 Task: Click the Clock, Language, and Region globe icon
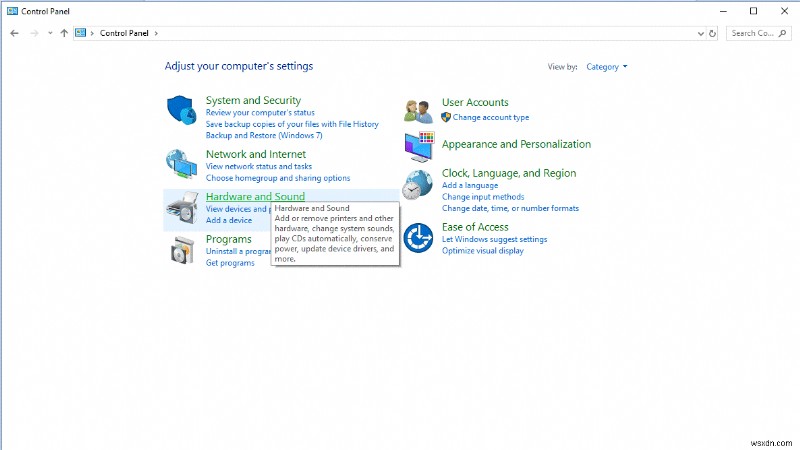(x=417, y=184)
